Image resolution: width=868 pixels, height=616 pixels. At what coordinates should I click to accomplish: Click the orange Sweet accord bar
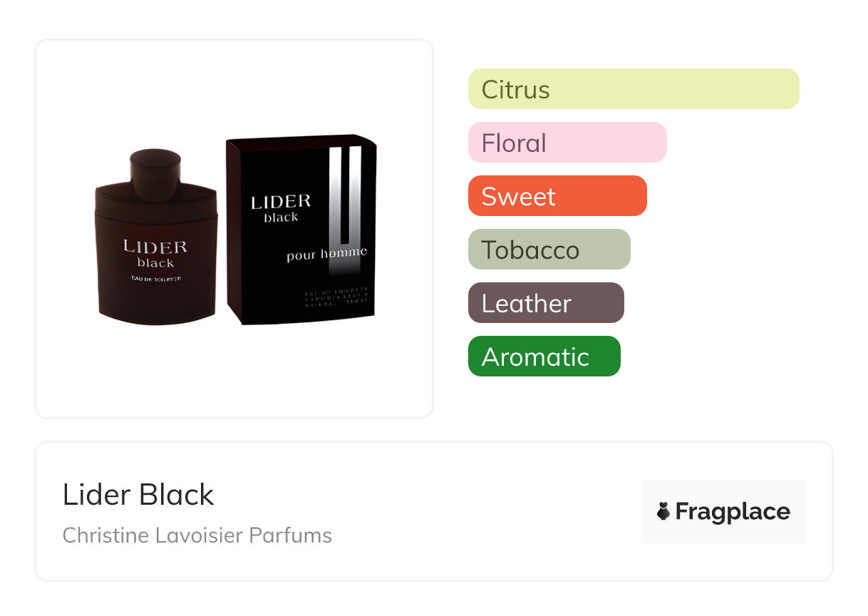point(557,196)
